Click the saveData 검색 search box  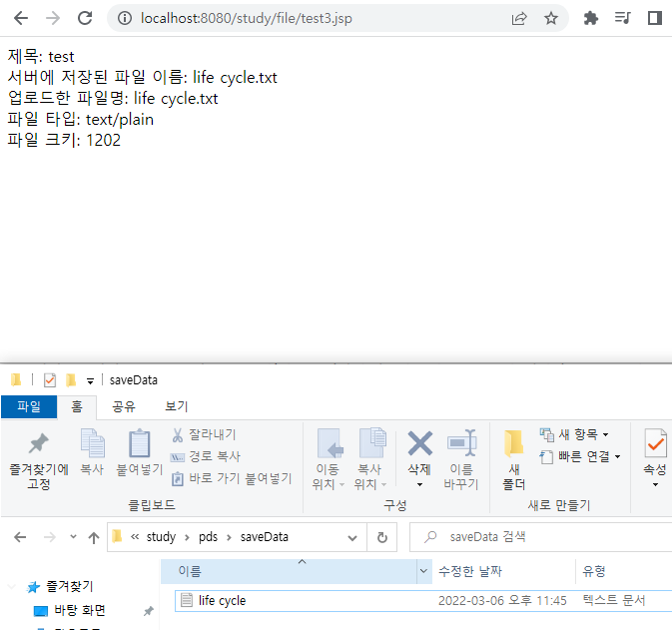[541, 537]
